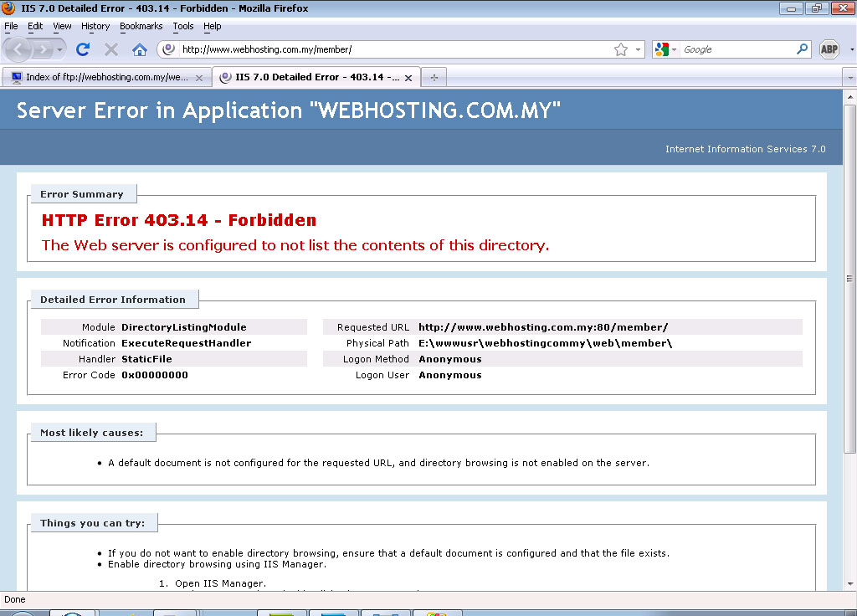Image resolution: width=857 pixels, height=616 pixels.
Task: Open the Bookmarks menu
Action: 141,26
